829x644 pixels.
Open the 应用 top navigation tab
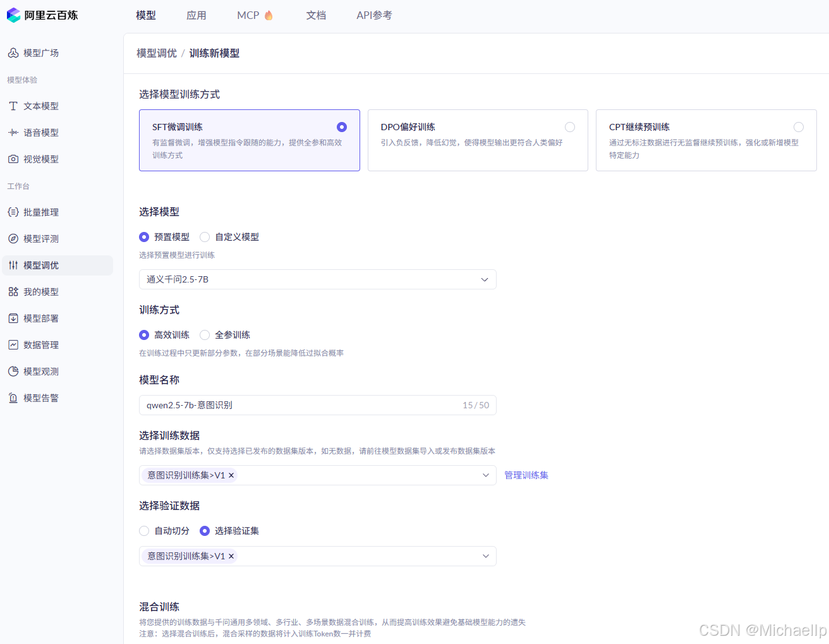click(x=197, y=15)
